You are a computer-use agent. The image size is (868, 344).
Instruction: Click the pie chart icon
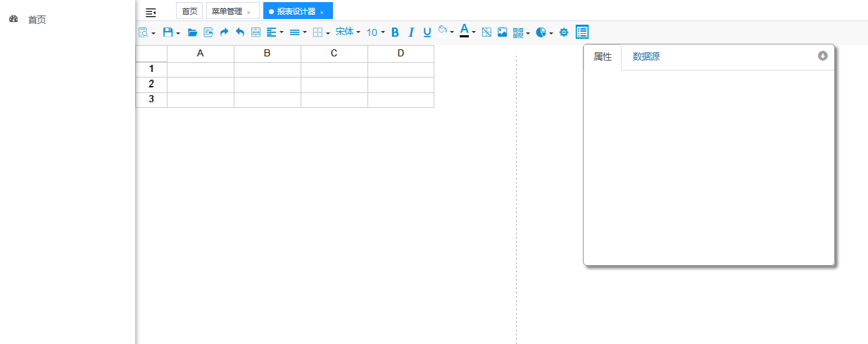coord(541,32)
